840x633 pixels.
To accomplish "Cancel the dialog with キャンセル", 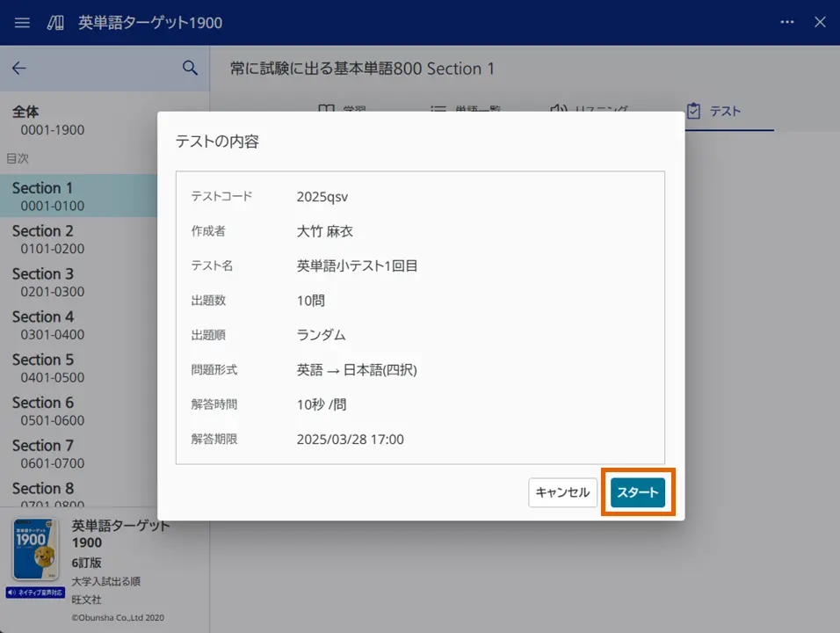I will point(562,493).
